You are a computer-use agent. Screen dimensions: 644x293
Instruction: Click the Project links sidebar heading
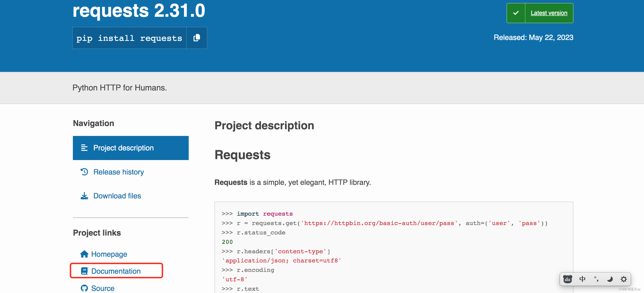tap(97, 233)
